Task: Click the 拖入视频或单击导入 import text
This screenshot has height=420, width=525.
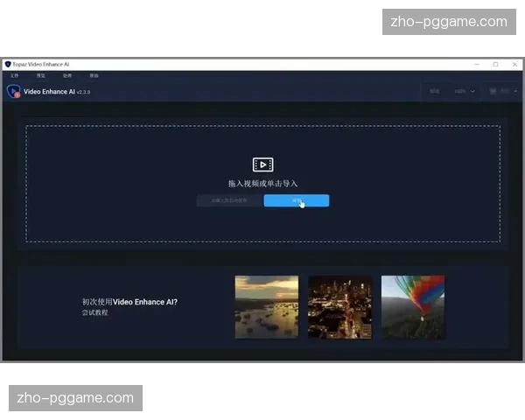Action: [262, 184]
